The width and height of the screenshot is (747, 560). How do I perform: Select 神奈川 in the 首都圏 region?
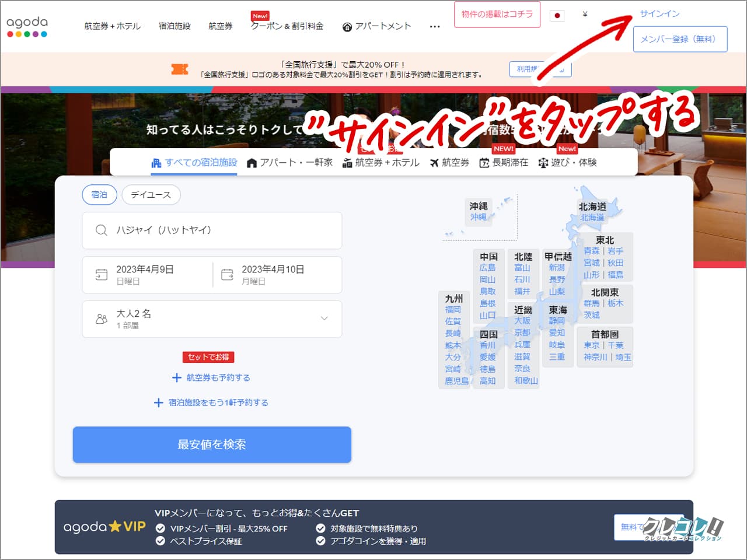pyautogui.click(x=596, y=357)
